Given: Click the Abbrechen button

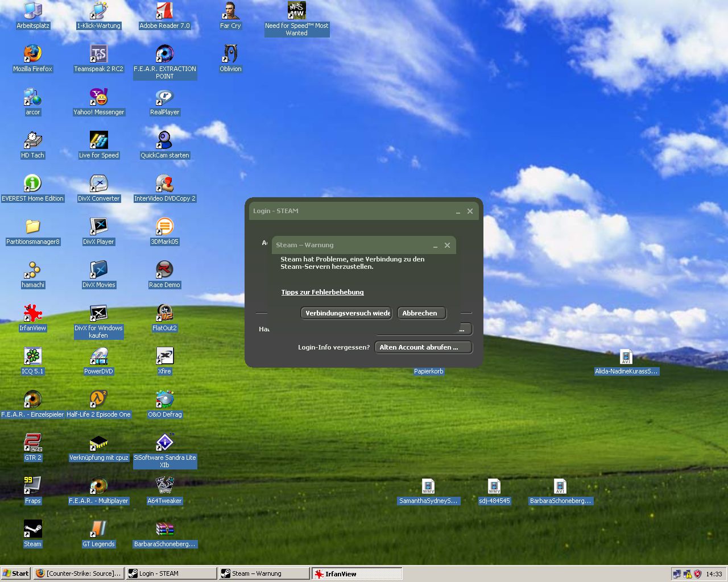Looking at the screenshot, I should tap(421, 313).
